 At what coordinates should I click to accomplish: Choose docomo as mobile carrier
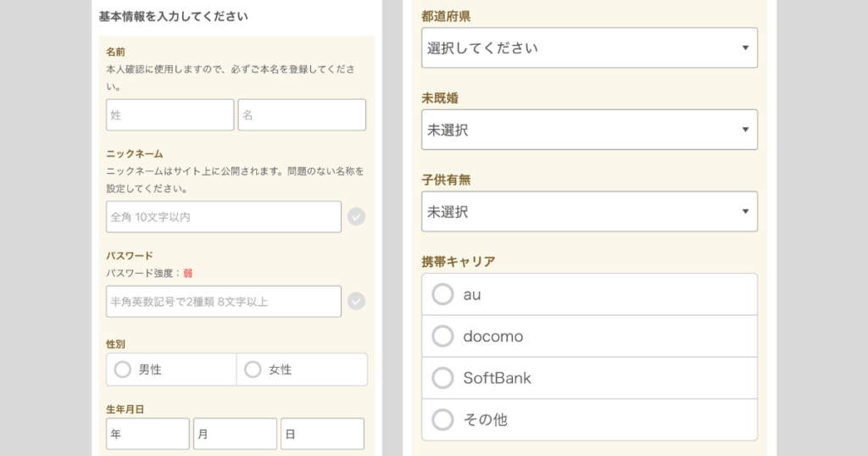pos(590,336)
